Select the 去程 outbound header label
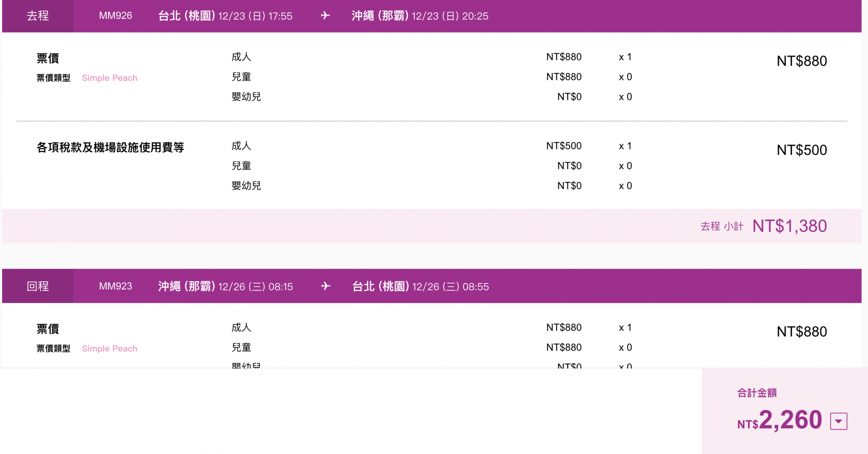This screenshot has width=868, height=454. [38, 16]
